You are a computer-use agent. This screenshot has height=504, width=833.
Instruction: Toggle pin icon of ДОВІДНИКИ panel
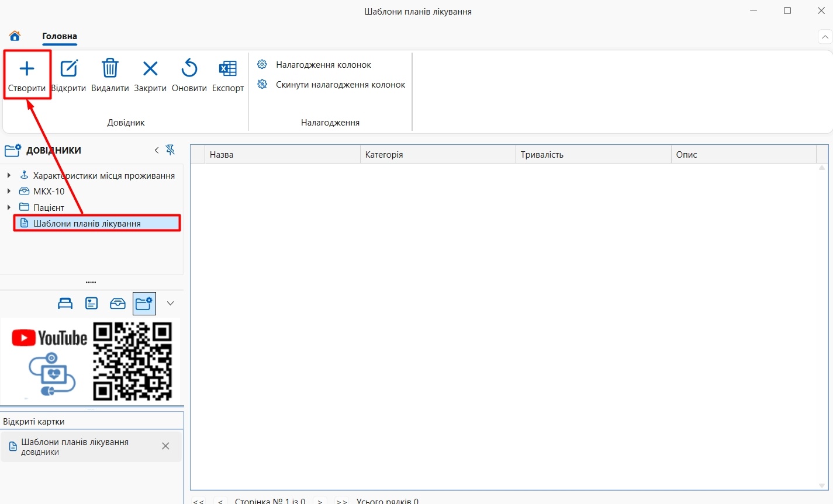[x=171, y=150]
